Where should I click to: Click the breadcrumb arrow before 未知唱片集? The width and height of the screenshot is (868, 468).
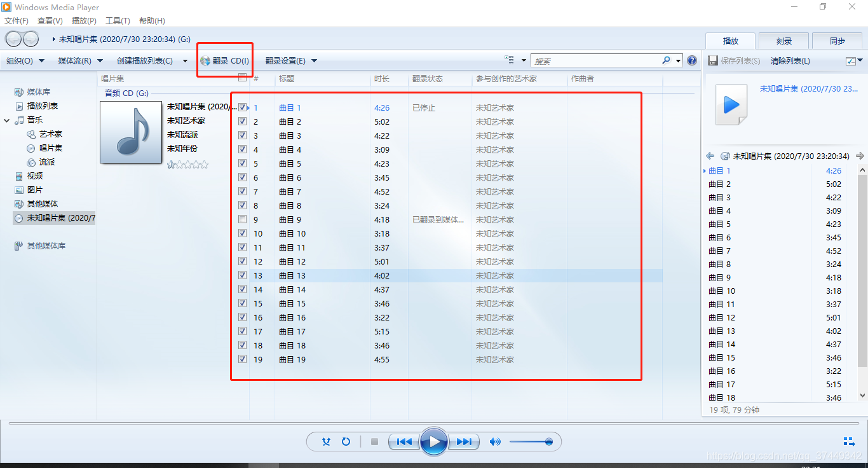coord(54,39)
